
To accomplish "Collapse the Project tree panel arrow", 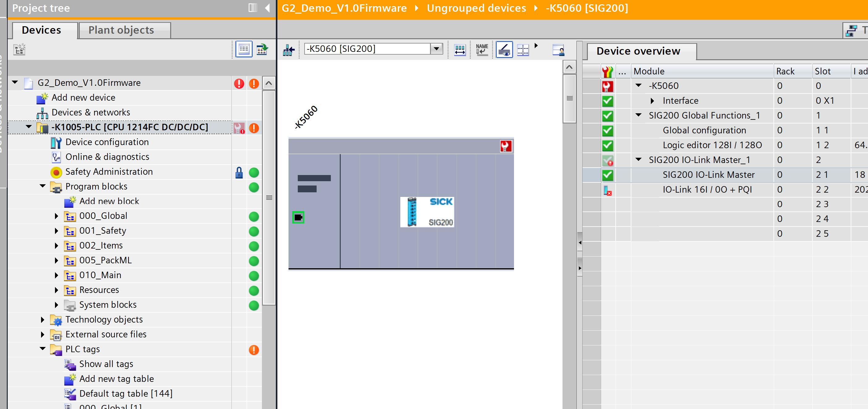I will click(268, 8).
